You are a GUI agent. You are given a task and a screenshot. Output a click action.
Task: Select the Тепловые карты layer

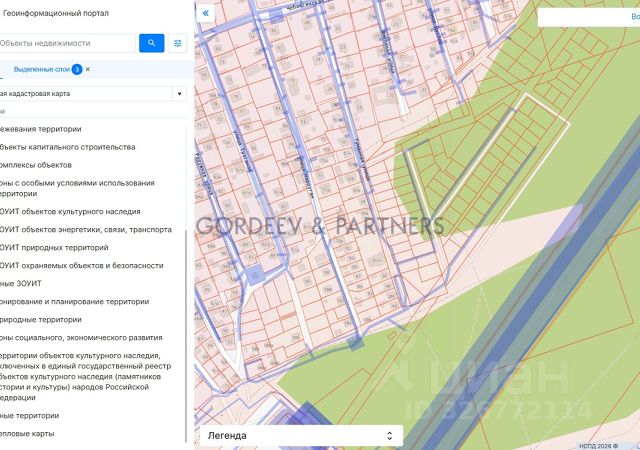pyautogui.click(x=27, y=434)
